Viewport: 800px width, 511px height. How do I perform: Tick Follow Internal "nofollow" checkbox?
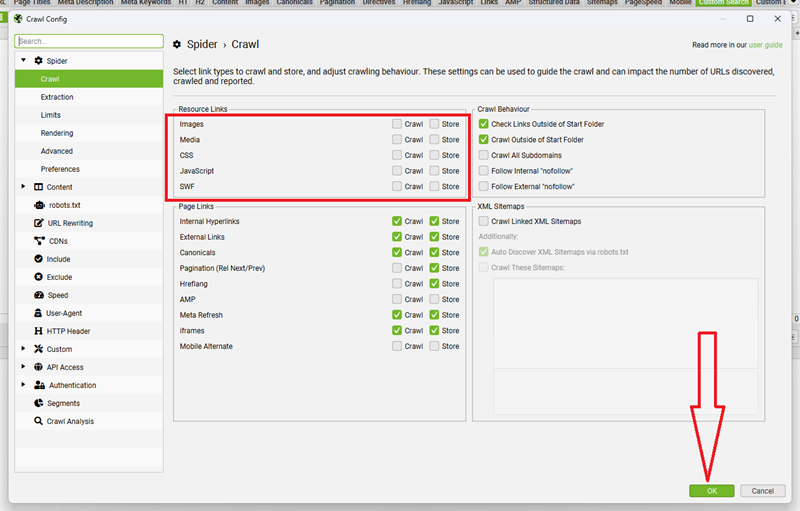pos(484,171)
